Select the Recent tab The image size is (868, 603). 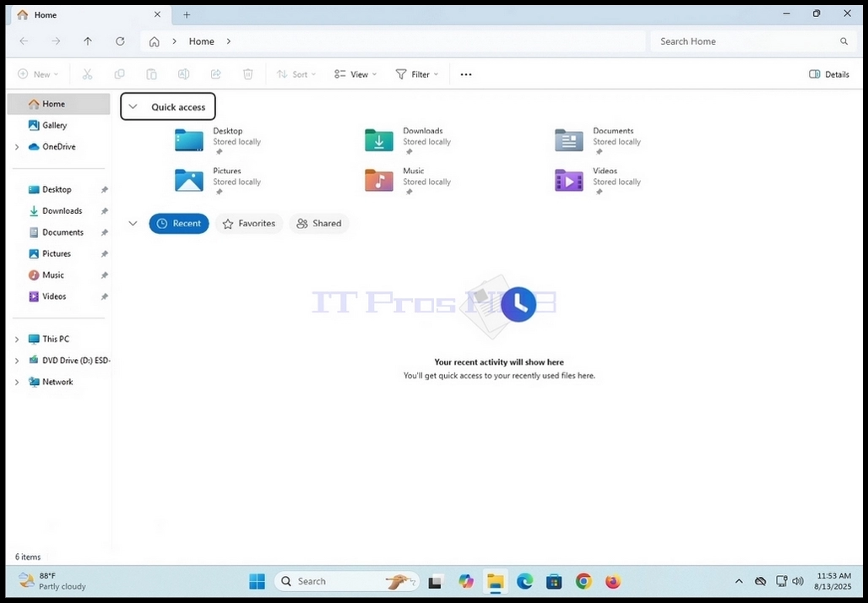coord(179,224)
